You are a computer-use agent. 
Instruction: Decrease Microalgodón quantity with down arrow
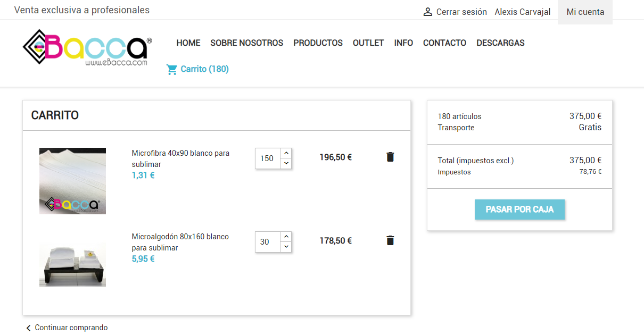286,247
